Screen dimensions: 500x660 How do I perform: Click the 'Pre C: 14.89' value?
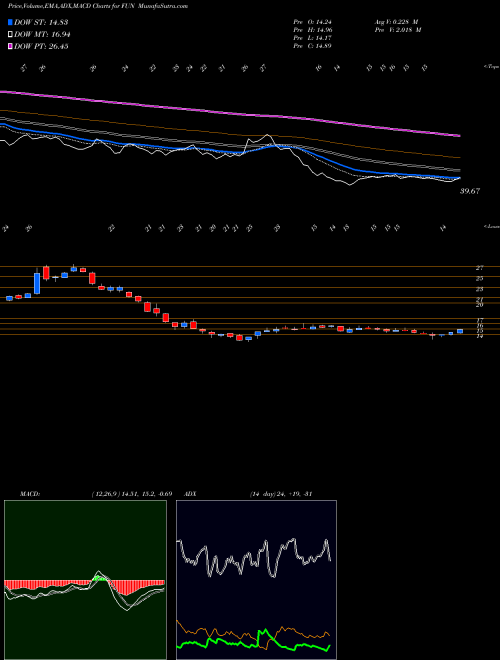click(313, 46)
